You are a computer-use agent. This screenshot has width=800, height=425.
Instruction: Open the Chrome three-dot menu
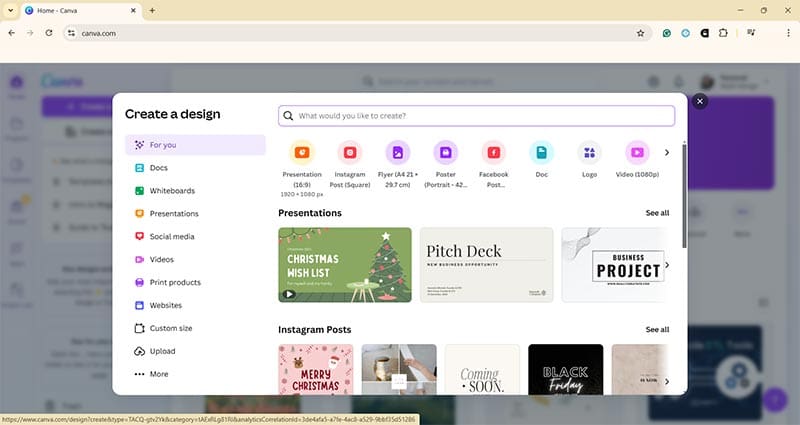(788, 33)
